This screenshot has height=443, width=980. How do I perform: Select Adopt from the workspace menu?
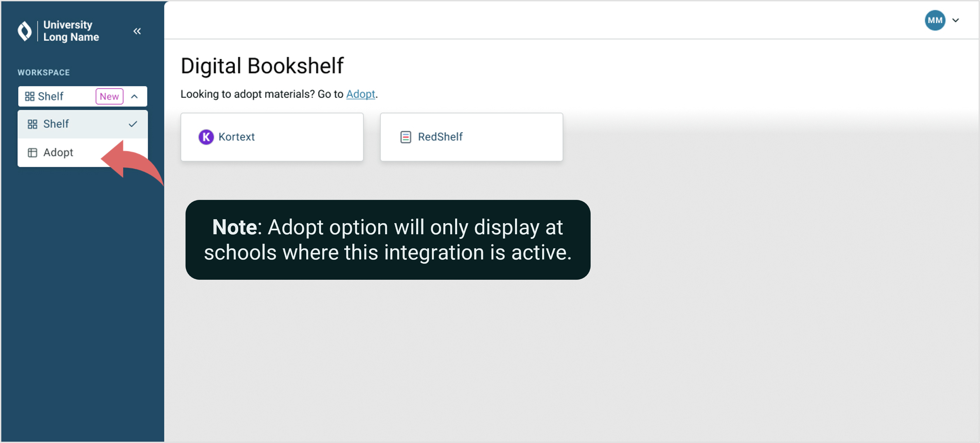coord(58,152)
